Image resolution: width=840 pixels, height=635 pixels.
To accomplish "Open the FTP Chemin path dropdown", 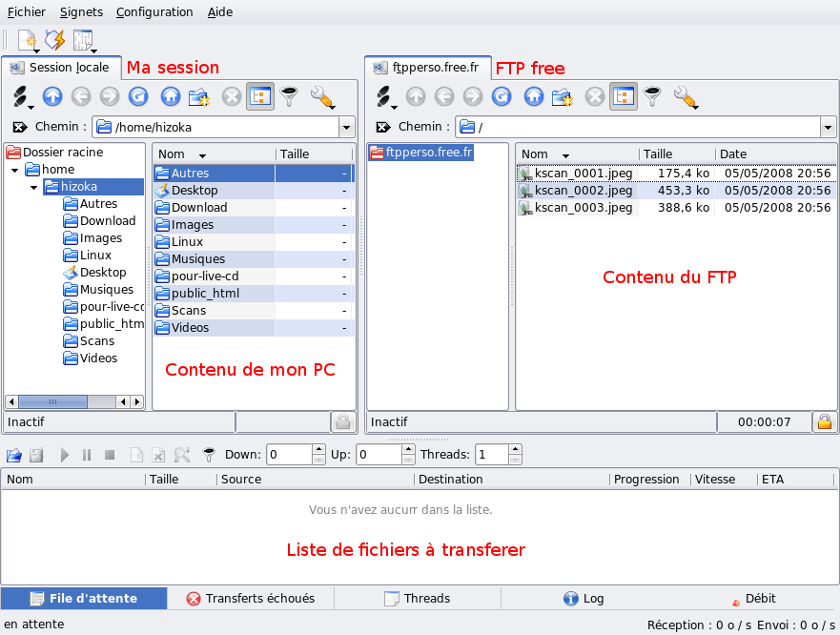I will [827, 127].
